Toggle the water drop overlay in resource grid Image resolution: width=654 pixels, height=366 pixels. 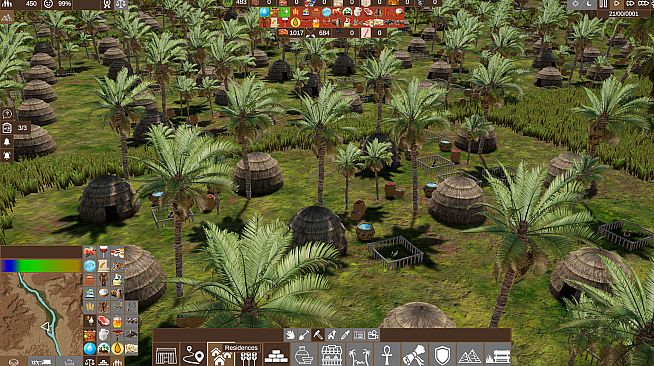[90, 348]
